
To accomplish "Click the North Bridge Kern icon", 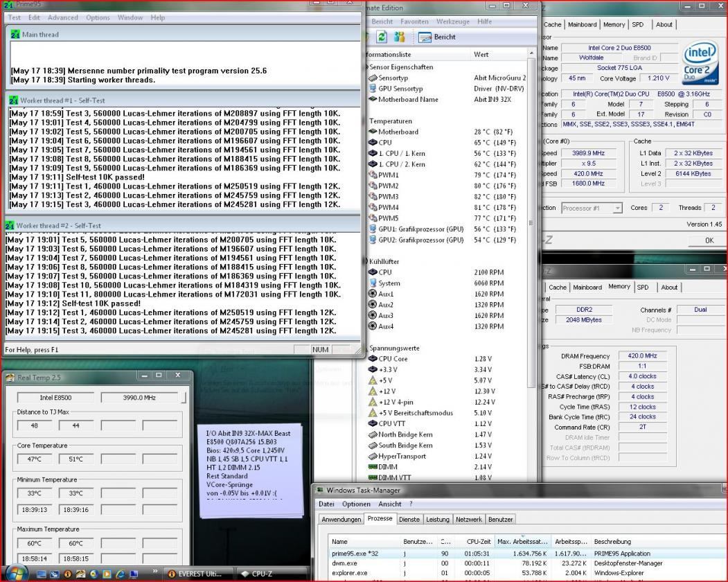I will coord(373,434).
